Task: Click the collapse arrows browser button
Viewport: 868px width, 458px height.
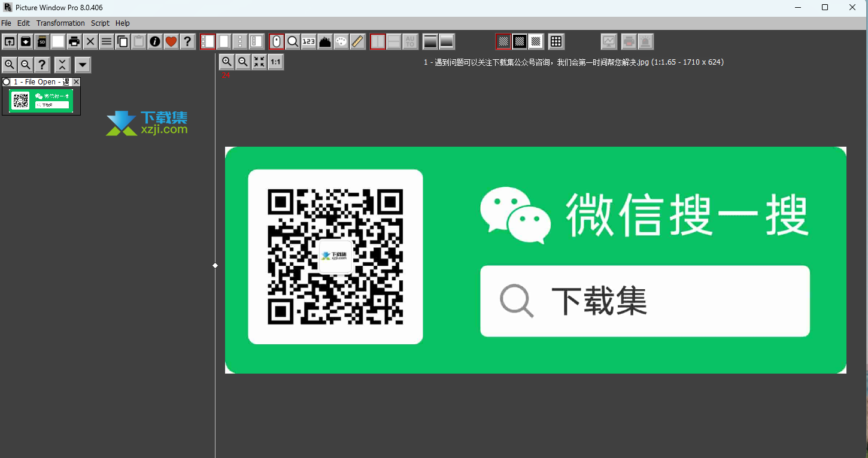Action: 62,65
